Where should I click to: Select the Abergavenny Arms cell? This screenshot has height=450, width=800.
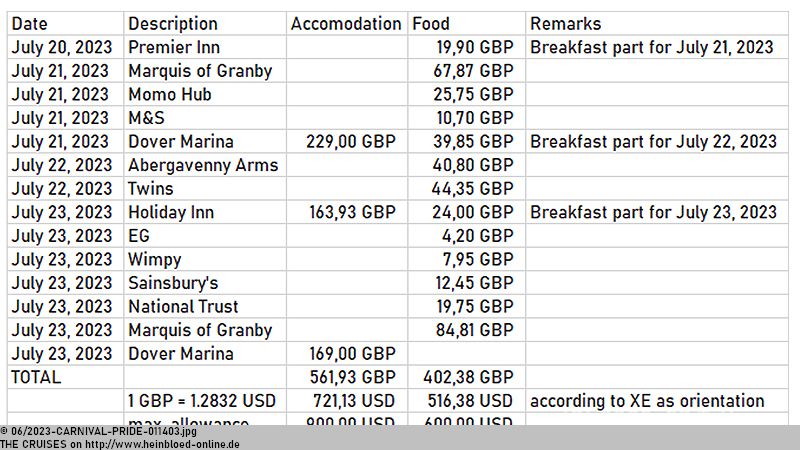[205, 165]
